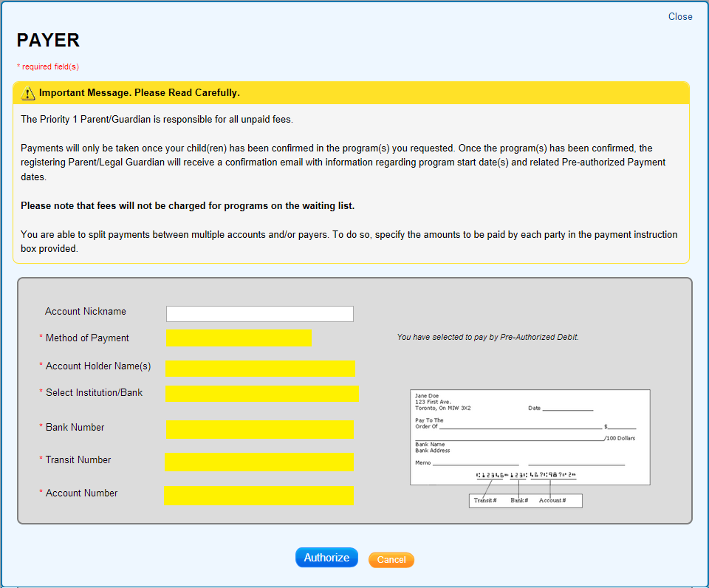Click the warning triangle icon
709x588 pixels.
(28, 93)
